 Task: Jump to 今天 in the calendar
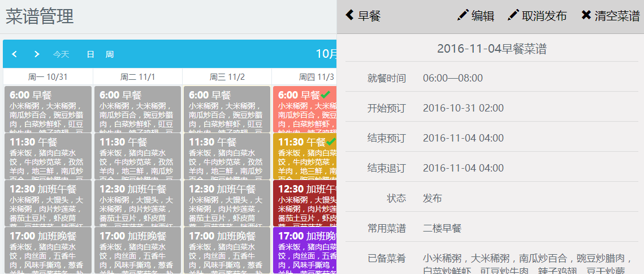(61, 54)
